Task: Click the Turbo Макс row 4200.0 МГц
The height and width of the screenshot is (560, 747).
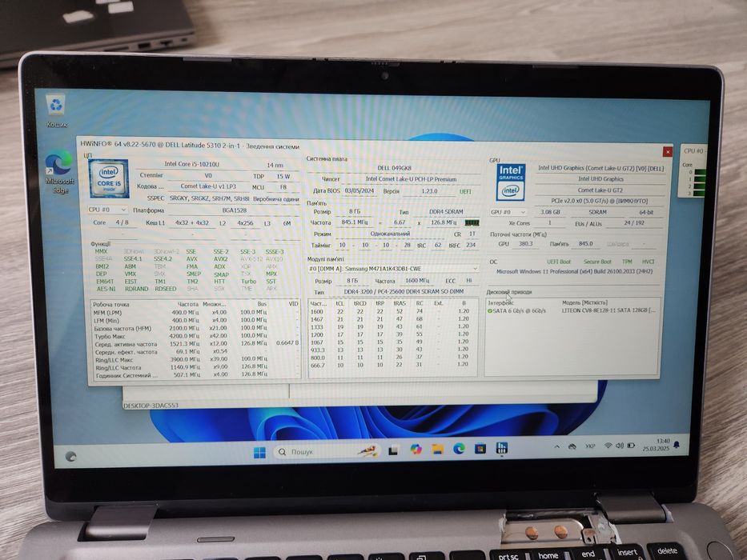Action: click(195, 336)
